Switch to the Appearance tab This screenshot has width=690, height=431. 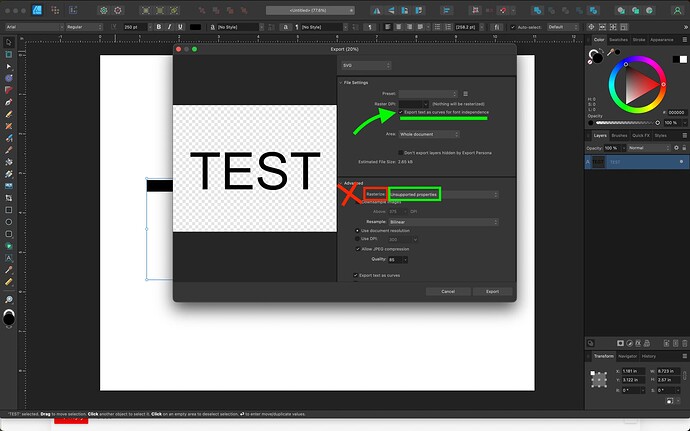coord(661,40)
